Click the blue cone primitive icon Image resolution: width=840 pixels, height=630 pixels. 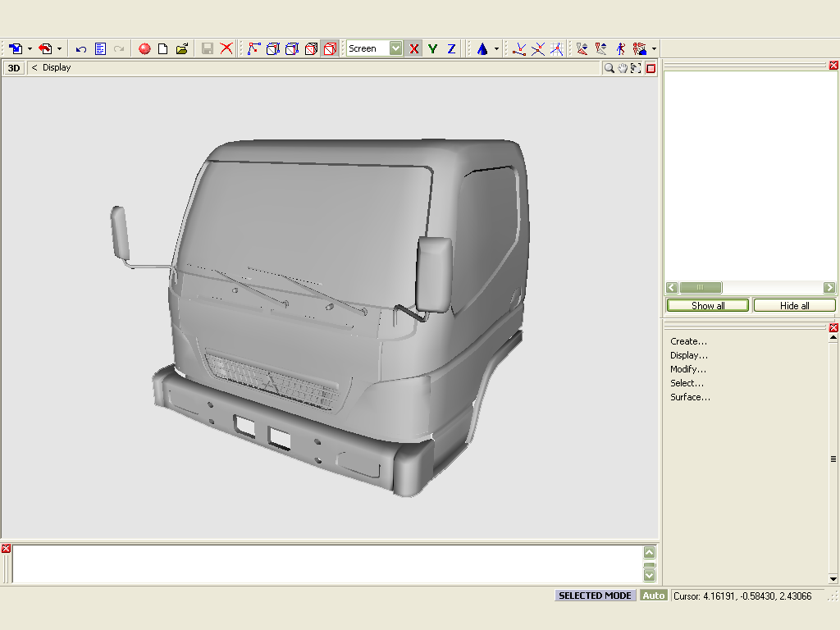pos(482,48)
